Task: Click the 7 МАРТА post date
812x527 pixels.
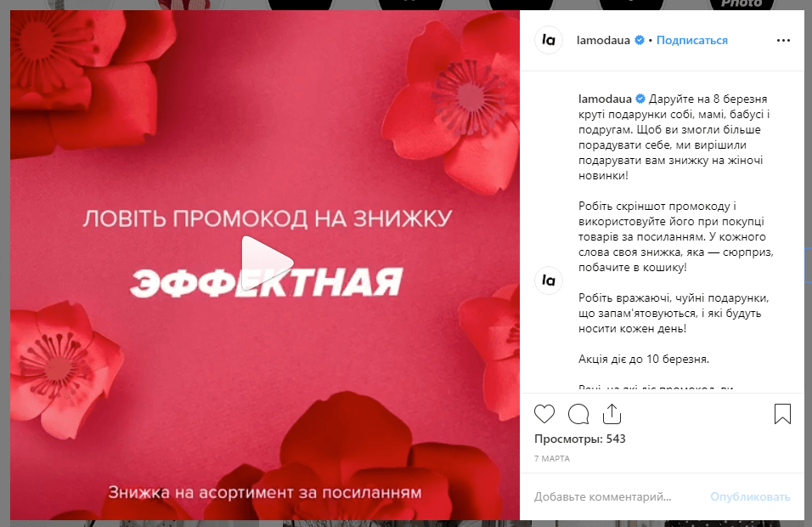Action: (x=551, y=459)
